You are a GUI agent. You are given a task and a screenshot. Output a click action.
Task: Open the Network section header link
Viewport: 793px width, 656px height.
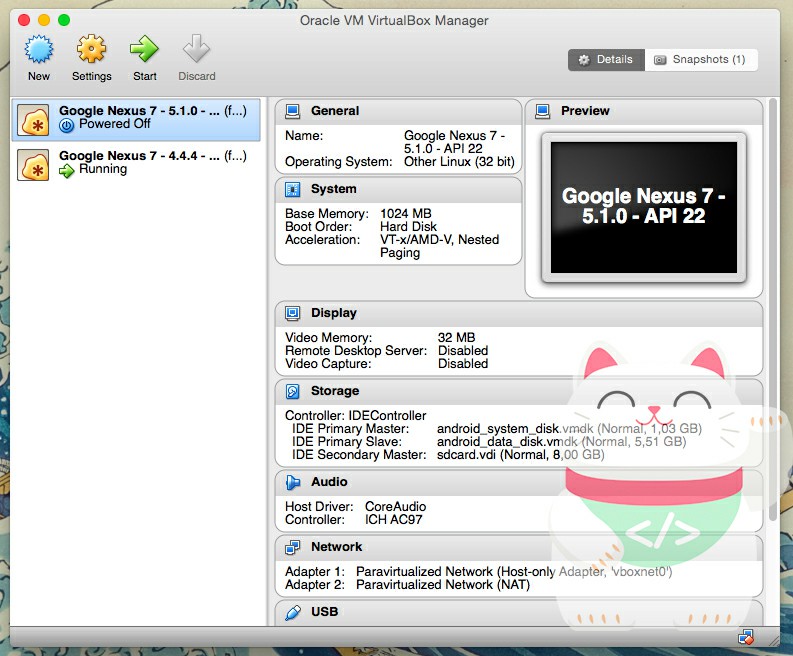point(336,547)
